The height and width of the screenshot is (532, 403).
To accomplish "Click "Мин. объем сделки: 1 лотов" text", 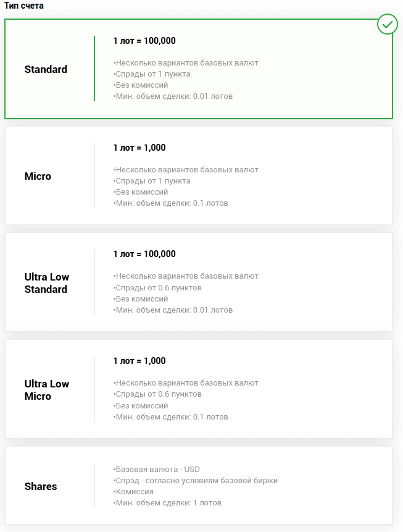I will pos(168,503).
